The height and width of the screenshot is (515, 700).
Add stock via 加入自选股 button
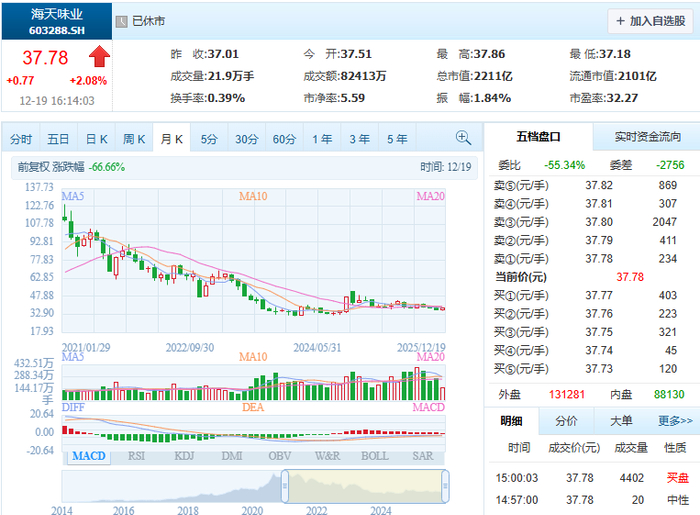tap(650, 21)
